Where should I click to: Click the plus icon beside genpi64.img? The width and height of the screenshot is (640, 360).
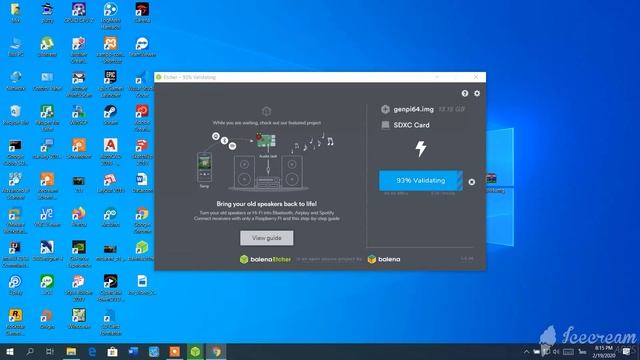(x=385, y=109)
